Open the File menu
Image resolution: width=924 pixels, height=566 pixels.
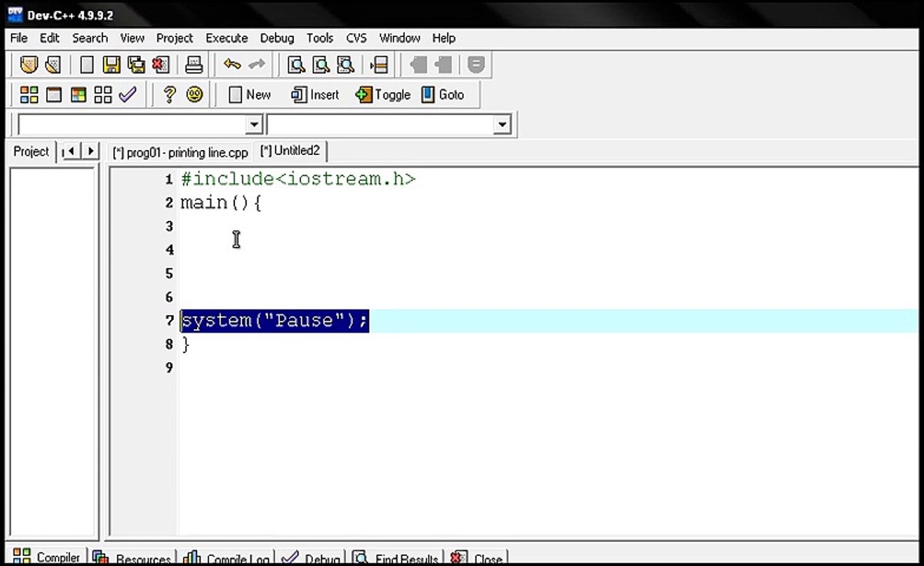tap(19, 39)
